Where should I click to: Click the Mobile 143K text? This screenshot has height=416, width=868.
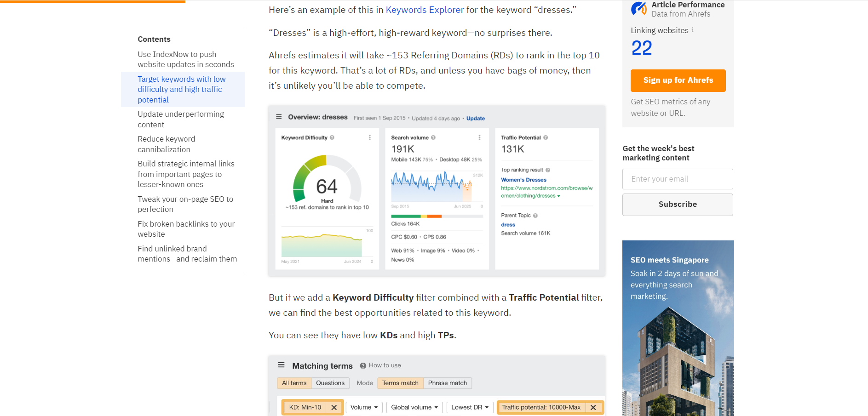tap(406, 160)
